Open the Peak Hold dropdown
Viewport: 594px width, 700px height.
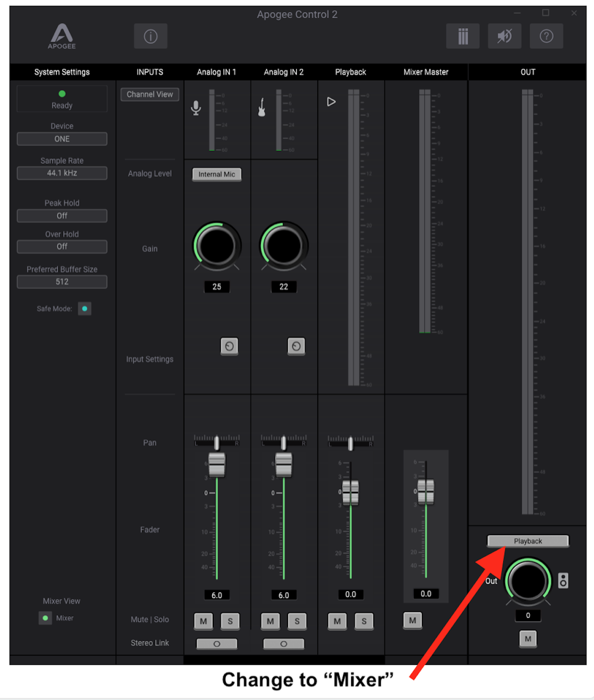tap(62, 216)
